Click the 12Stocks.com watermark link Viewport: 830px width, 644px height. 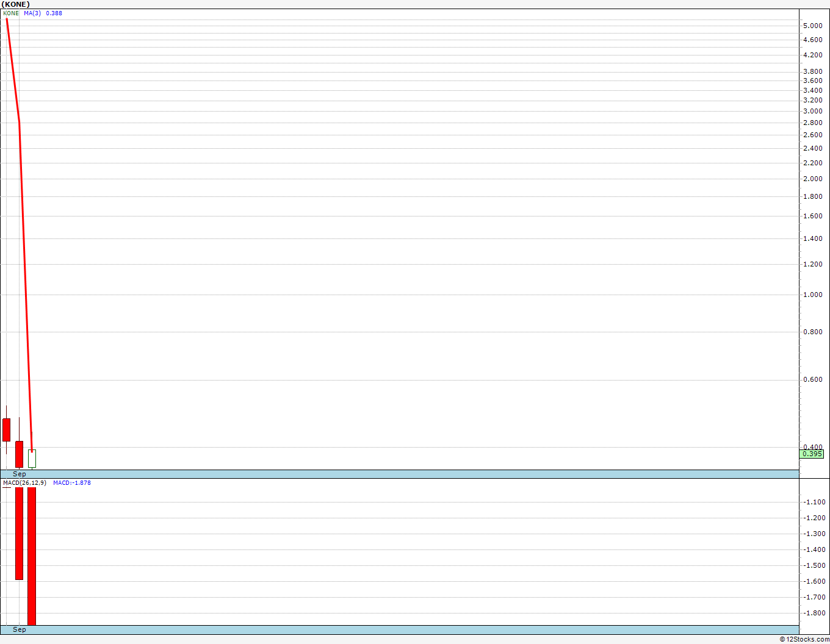click(804, 639)
